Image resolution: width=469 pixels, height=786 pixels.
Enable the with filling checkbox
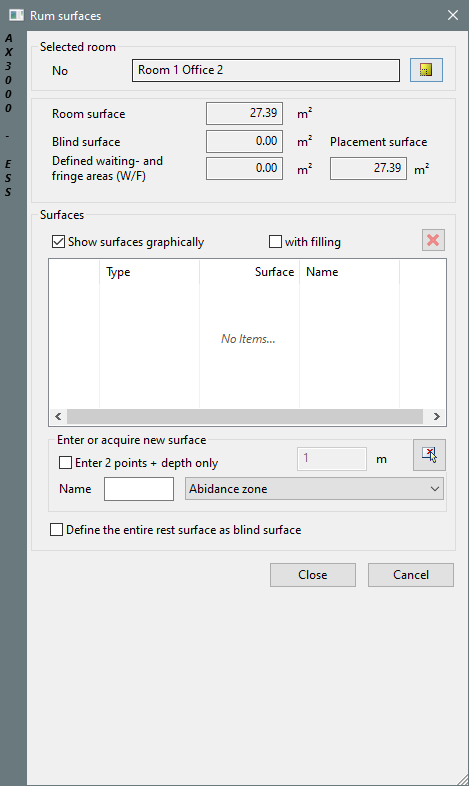coord(276,242)
